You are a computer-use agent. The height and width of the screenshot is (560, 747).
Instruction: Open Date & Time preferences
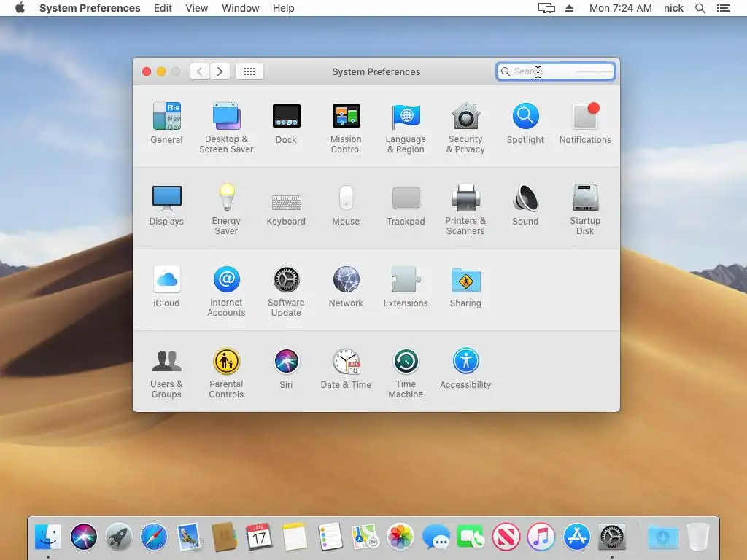(x=346, y=368)
